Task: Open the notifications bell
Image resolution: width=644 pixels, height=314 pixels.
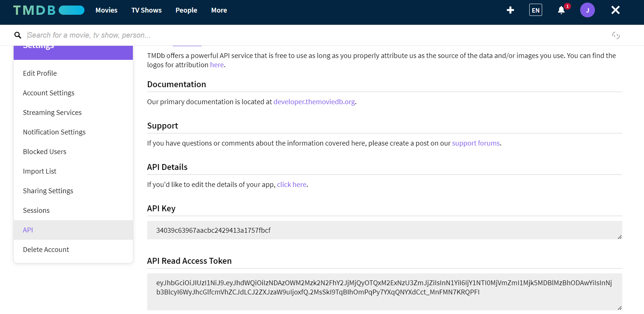Action: pos(561,10)
